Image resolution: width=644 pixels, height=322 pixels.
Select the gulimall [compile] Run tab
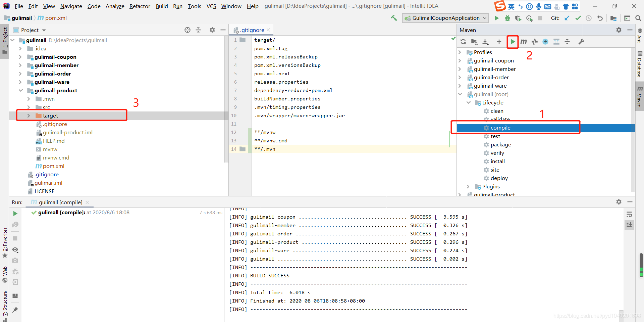tap(60, 202)
